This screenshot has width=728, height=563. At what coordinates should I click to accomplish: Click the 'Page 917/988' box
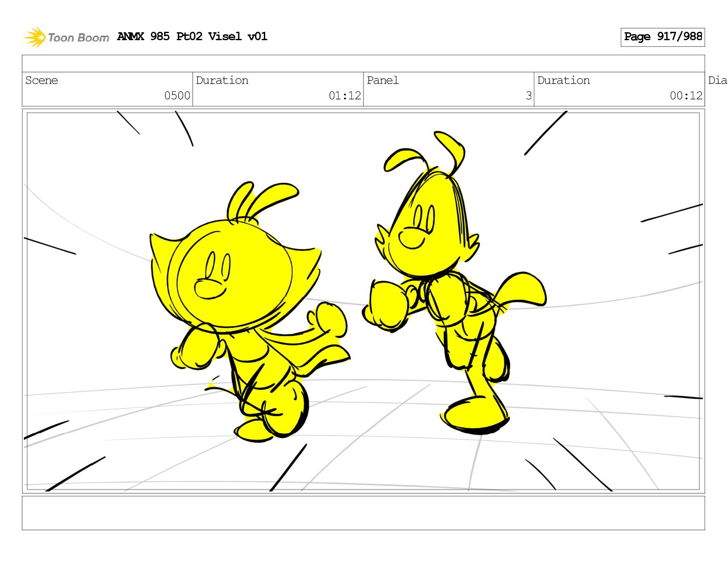coord(663,37)
